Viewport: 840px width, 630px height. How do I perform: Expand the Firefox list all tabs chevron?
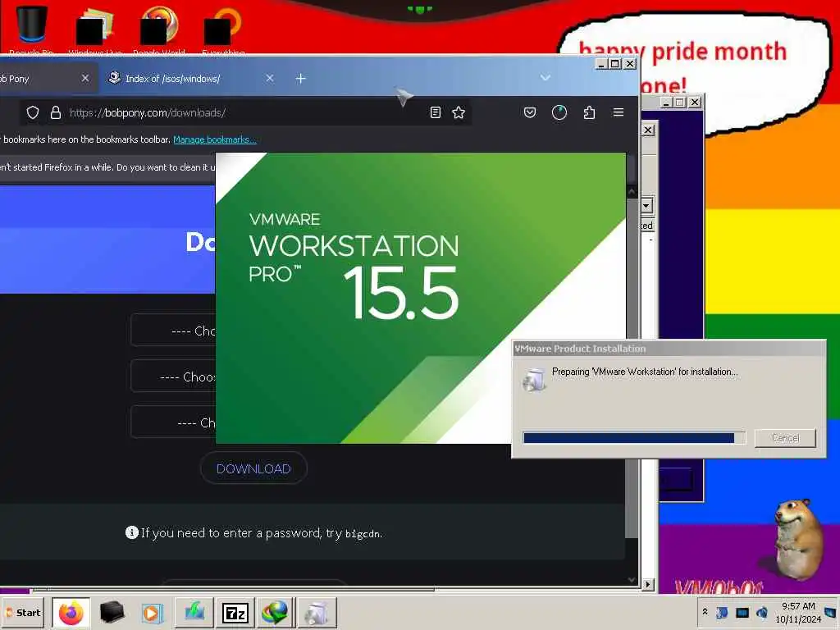point(546,78)
